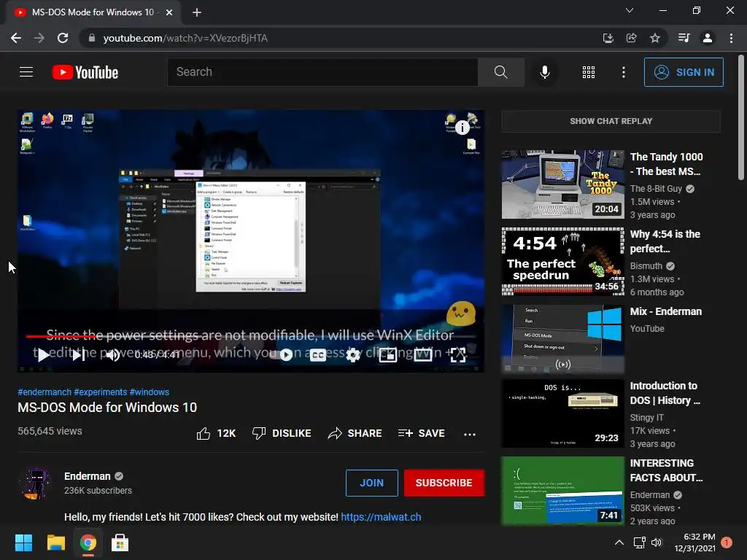This screenshot has height=560, width=747.
Task: Open The 8-Bit Guy channel name
Action: (656, 189)
